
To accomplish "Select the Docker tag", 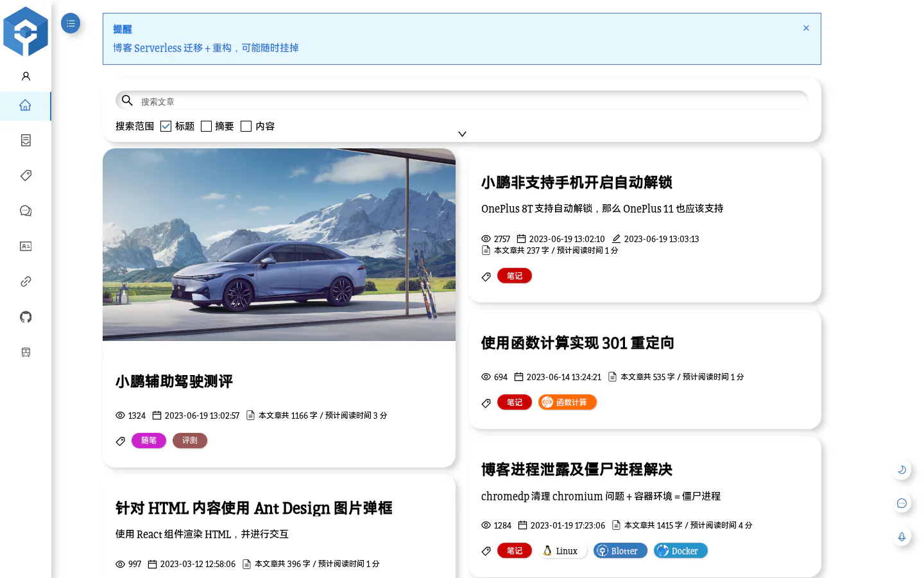I will (x=681, y=550).
